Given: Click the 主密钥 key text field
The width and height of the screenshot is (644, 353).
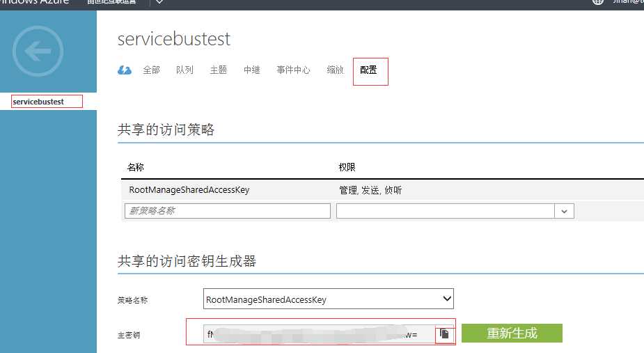Looking at the screenshot, I should [x=319, y=334].
